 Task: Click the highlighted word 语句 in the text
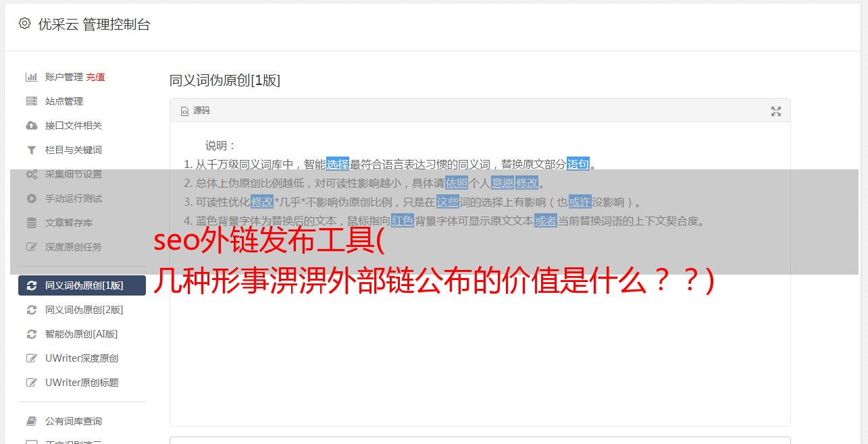[578, 164]
